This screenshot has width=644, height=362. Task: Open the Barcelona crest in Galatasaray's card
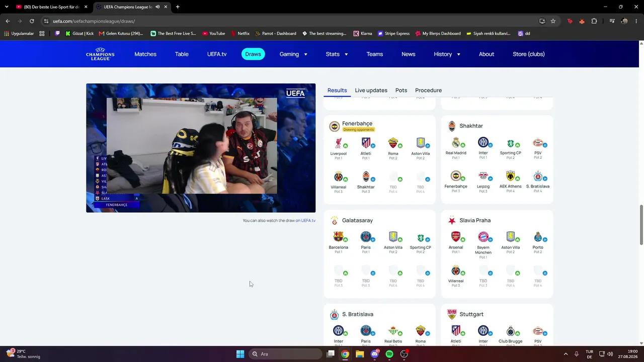pos(339,237)
